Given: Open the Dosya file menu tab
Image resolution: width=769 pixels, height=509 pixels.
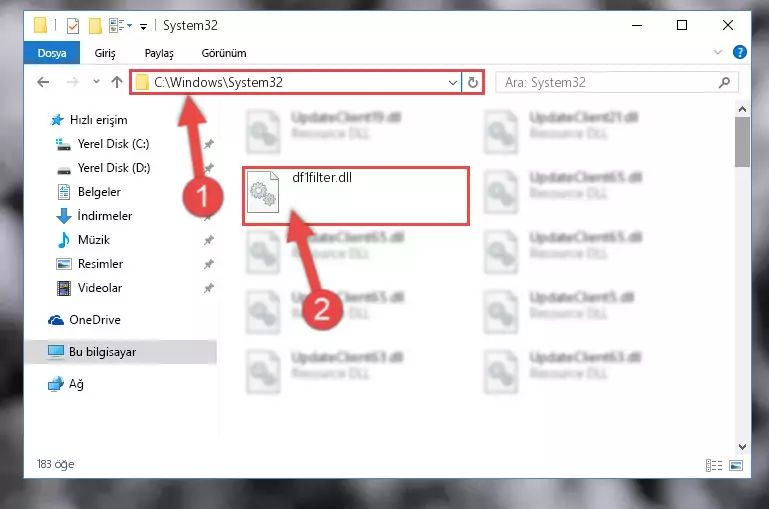Looking at the screenshot, I should click(51, 53).
